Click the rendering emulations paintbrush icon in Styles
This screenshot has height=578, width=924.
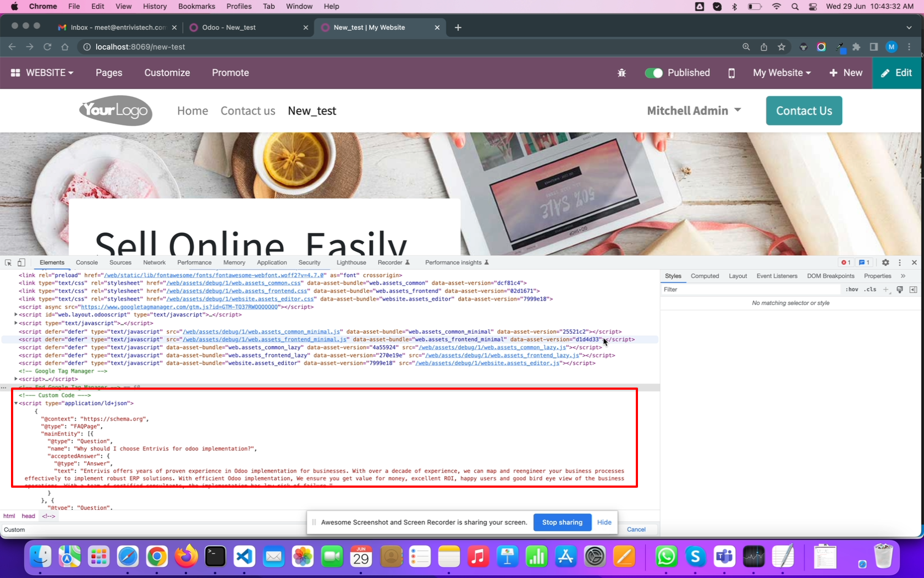pos(900,290)
